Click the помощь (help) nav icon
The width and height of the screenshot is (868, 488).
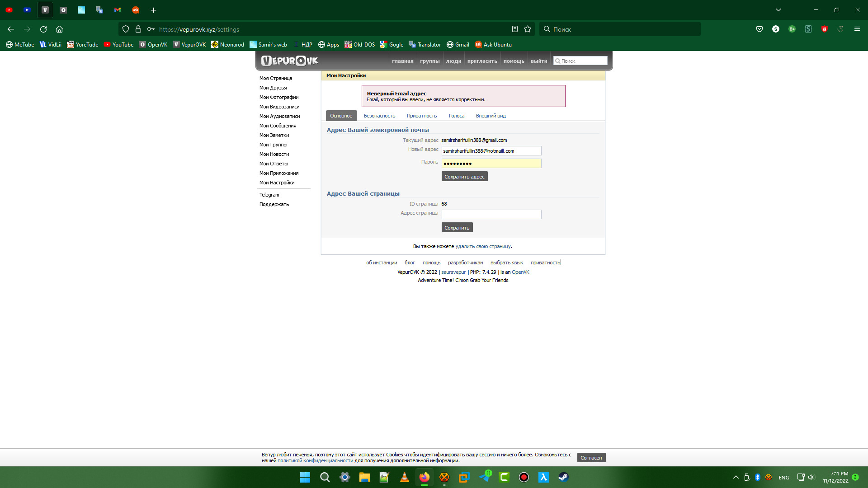513,61
